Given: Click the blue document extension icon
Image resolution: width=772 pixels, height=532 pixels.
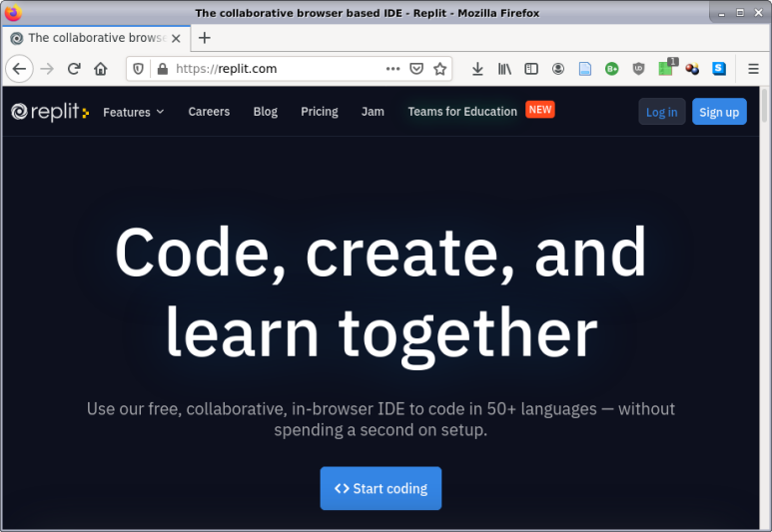Looking at the screenshot, I should 585,69.
